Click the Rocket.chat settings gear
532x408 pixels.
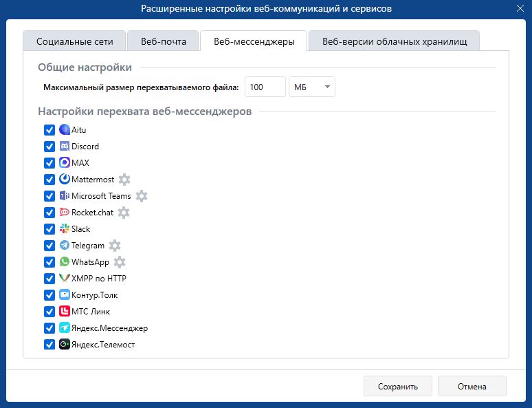(x=124, y=213)
